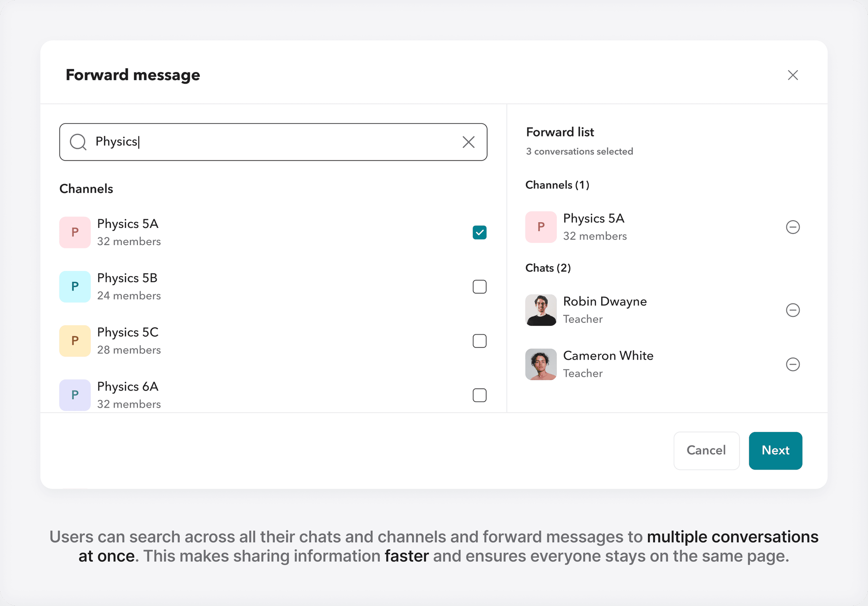Remove Cameron White from forward list

pos(793,364)
